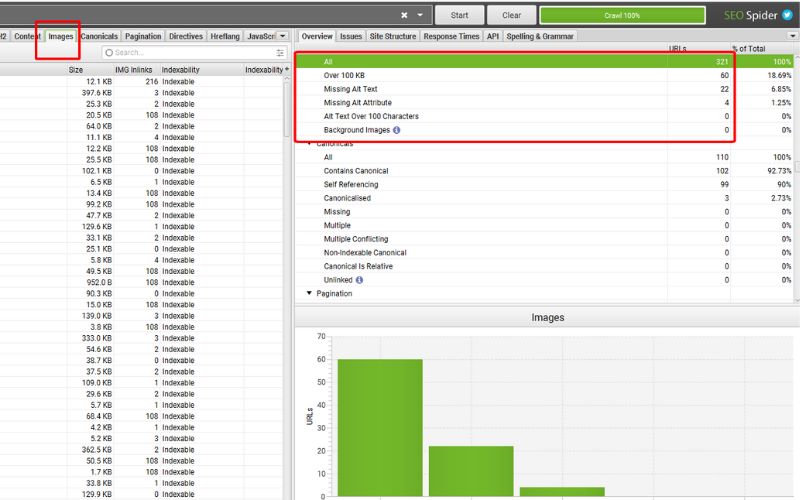Open the Pagination tab

pyautogui.click(x=143, y=36)
